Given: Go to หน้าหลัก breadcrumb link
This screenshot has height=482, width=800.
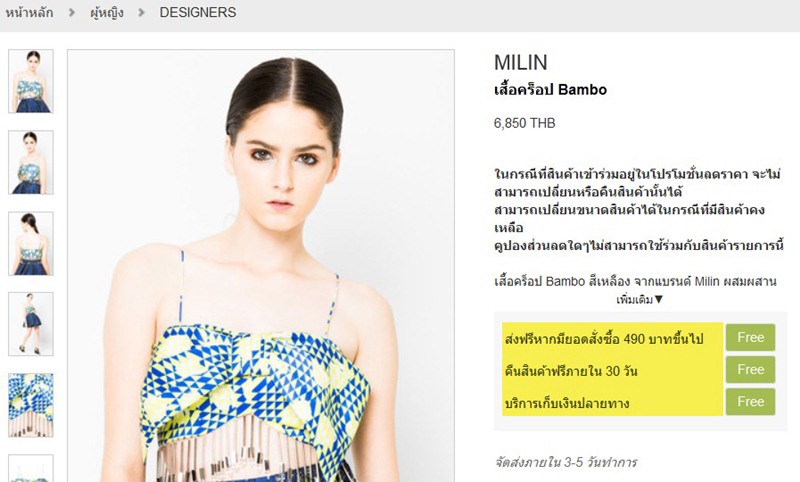Looking at the screenshot, I should click(x=29, y=13).
